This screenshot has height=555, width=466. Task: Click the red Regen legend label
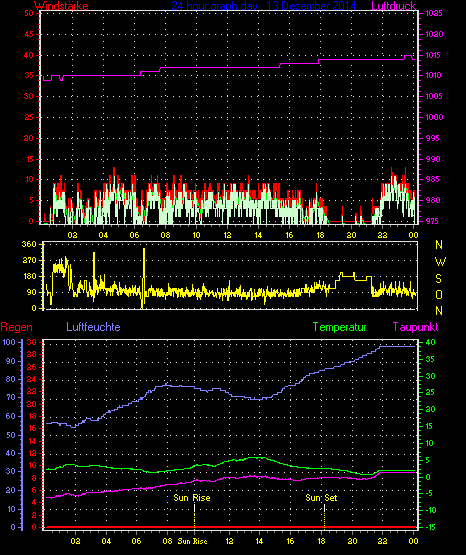(x=17, y=327)
